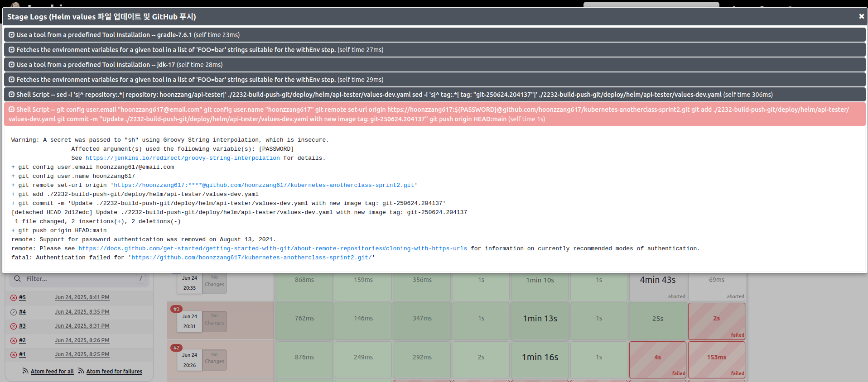Screen dimensions: 868x382
Task: Collapse the failed git config Shell Script step
Action: (435, 114)
